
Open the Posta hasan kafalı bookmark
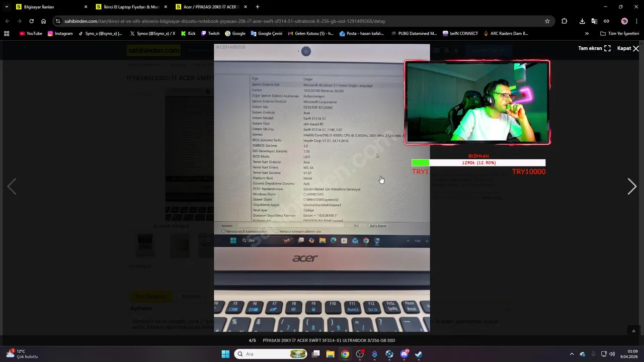point(361,33)
